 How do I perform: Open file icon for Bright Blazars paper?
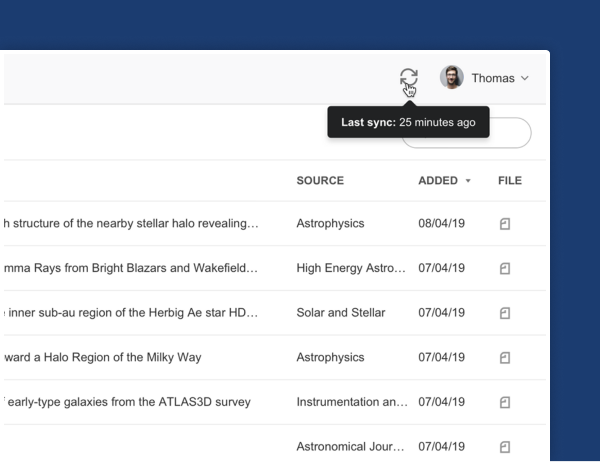coord(505,267)
